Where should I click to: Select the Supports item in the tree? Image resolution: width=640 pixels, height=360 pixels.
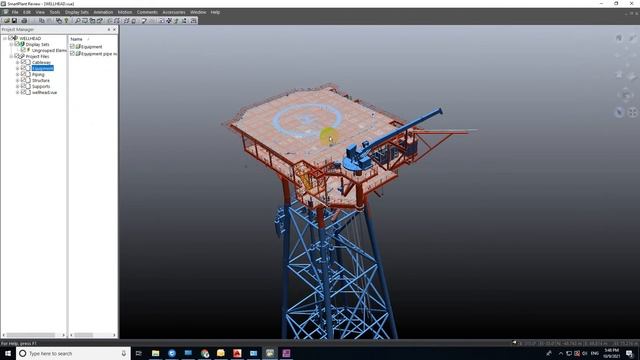pyautogui.click(x=41, y=86)
